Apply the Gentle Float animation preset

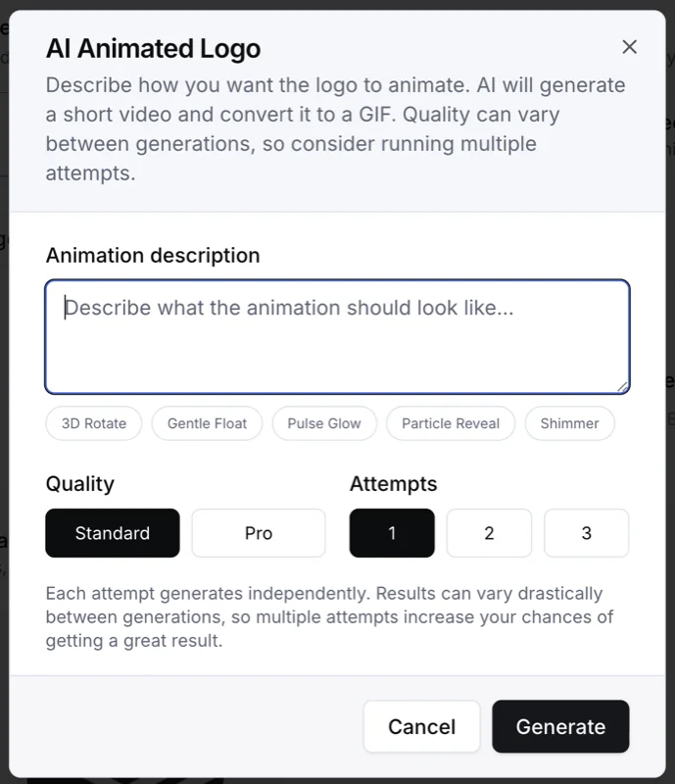click(x=207, y=423)
